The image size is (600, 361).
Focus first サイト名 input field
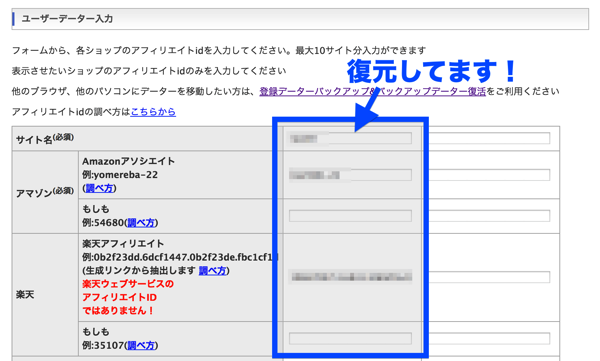[x=351, y=138]
